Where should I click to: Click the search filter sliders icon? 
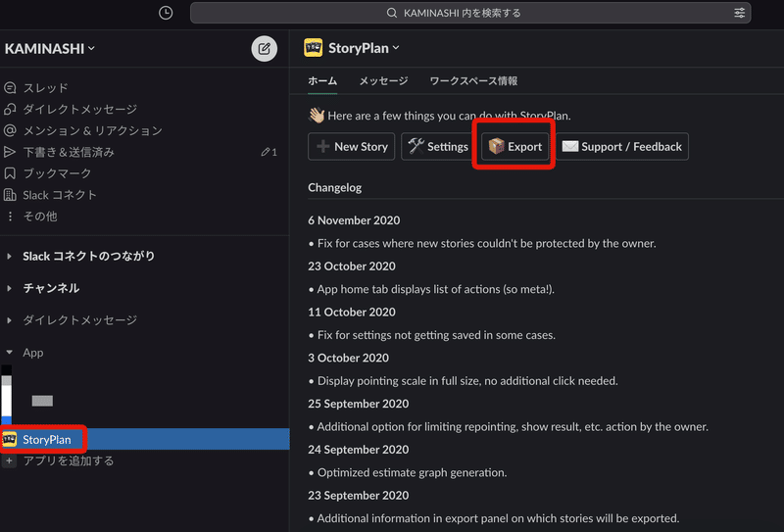tap(740, 13)
